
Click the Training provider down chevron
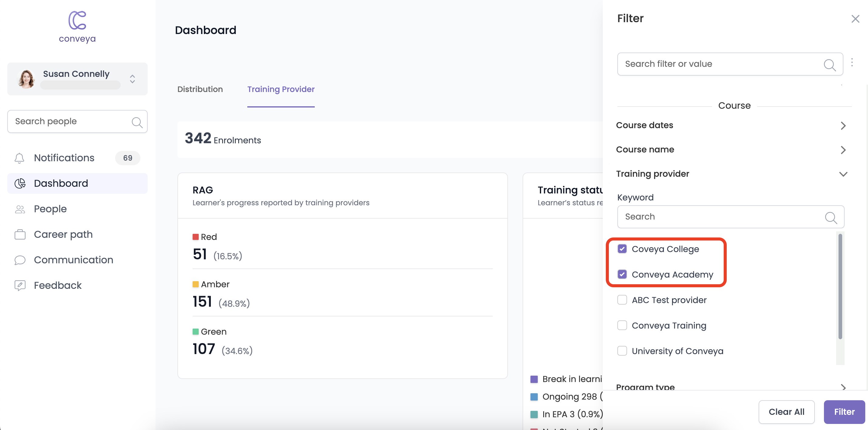[843, 174]
